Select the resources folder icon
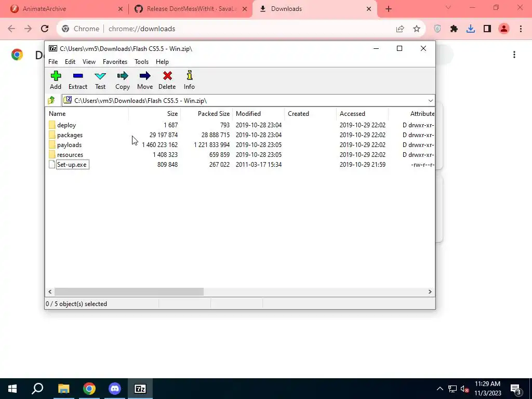Image resolution: width=532 pixels, height=399 pixels. (52, 154)
